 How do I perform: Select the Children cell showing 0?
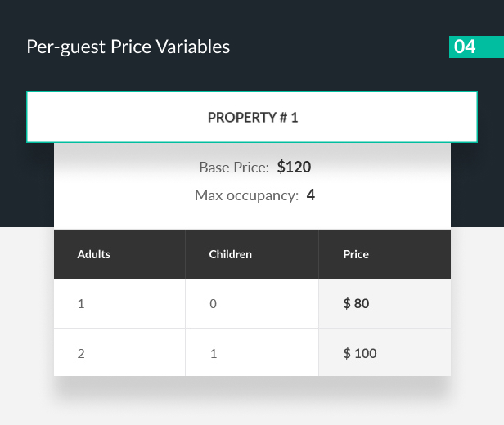point(252,303)
